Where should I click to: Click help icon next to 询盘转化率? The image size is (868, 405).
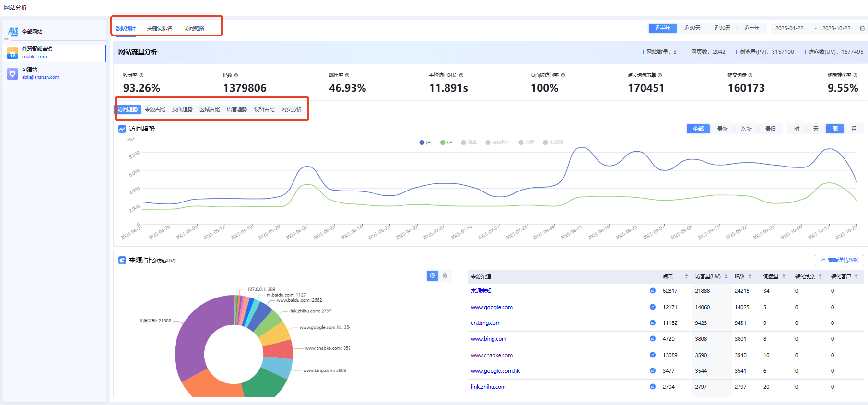pyautogui.click(x=855, y=75)
